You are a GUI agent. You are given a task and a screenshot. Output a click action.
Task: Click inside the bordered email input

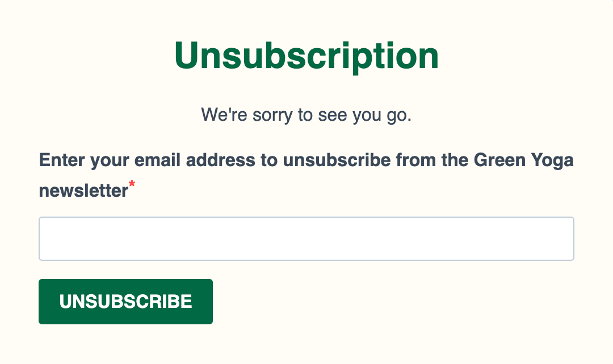coord(306,239)
